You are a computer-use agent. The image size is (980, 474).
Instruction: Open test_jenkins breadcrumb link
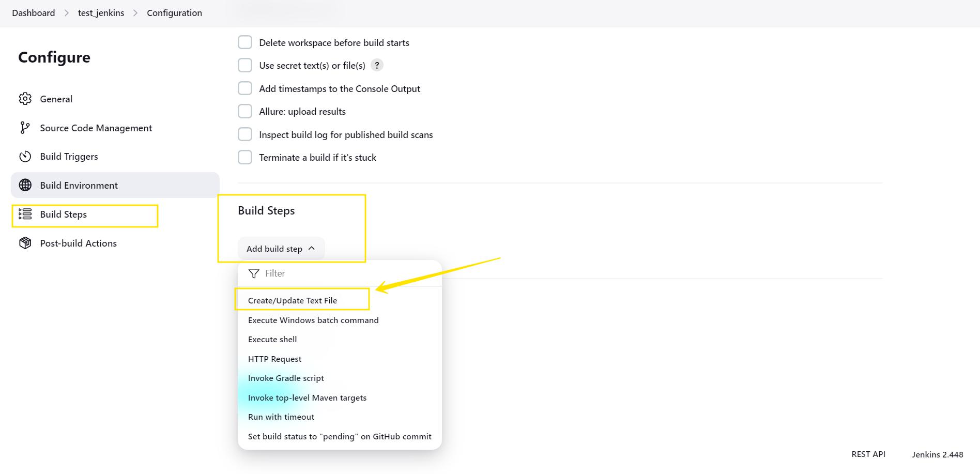tap(101, 13)
